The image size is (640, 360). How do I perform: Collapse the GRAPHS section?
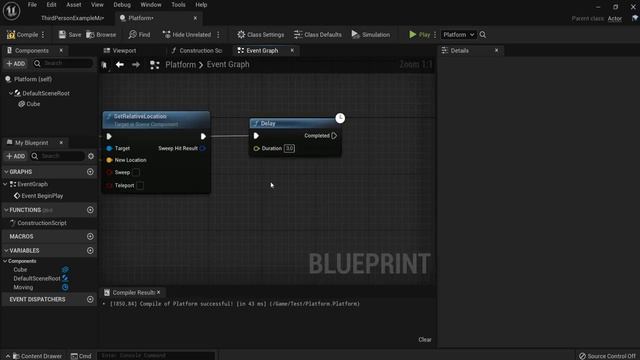[x=6, y=172]
